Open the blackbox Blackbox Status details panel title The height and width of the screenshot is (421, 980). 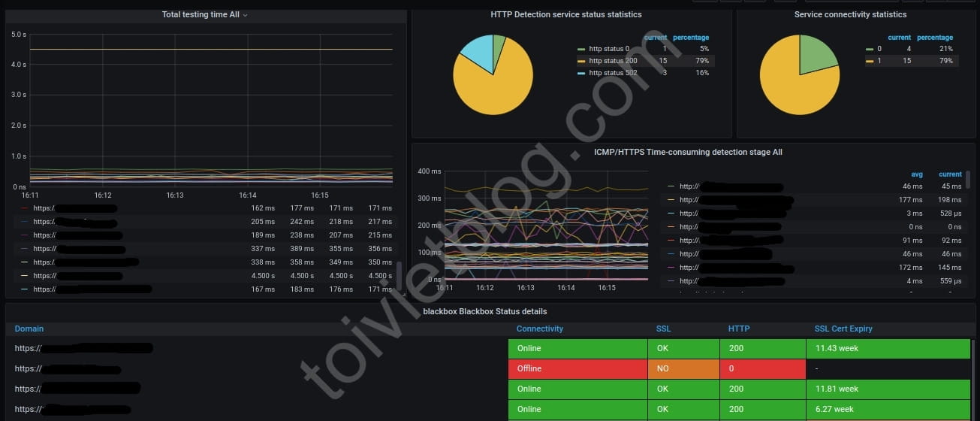tap(485, 311)
